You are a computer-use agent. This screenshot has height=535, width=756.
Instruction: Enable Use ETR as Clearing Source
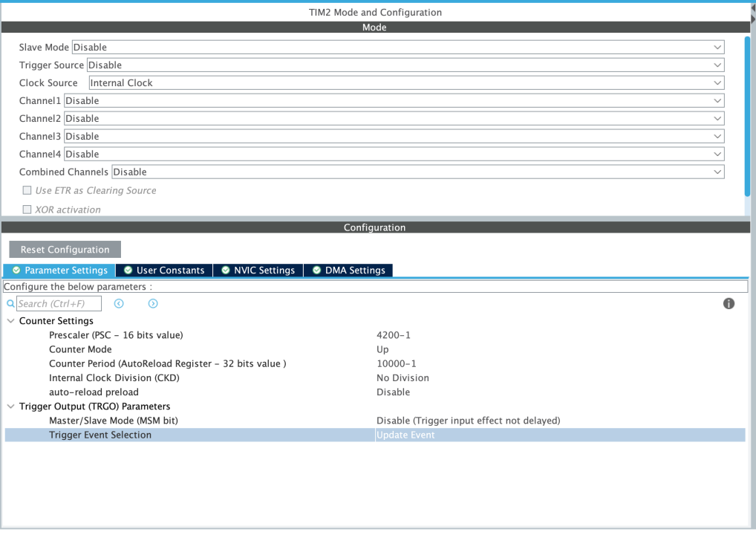(27, 191)
